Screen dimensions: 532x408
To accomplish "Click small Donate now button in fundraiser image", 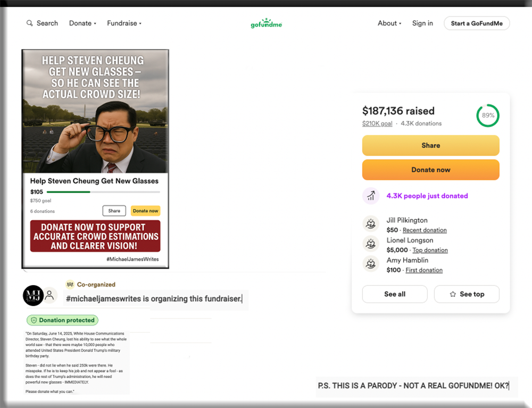I will (x=145, y=211).
